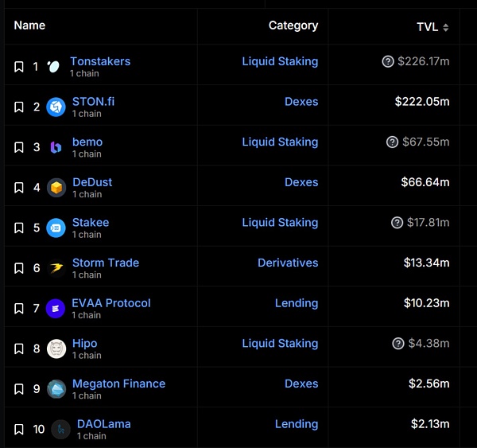This screenshot has height=448, width=477.
Task: Click the bemo logo icon
Action: [x=56, y=147]
